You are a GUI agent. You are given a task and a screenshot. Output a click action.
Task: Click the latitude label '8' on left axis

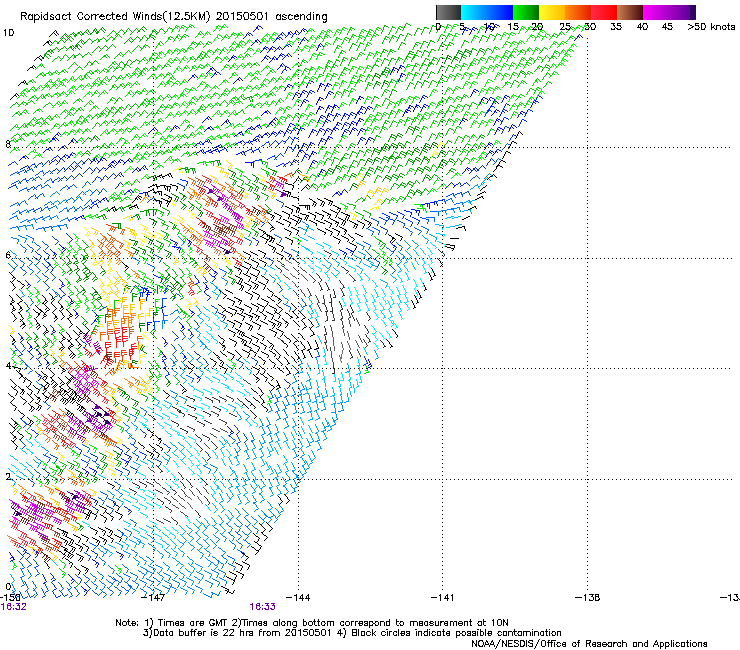pyautogui.click(x=8, y=144)
